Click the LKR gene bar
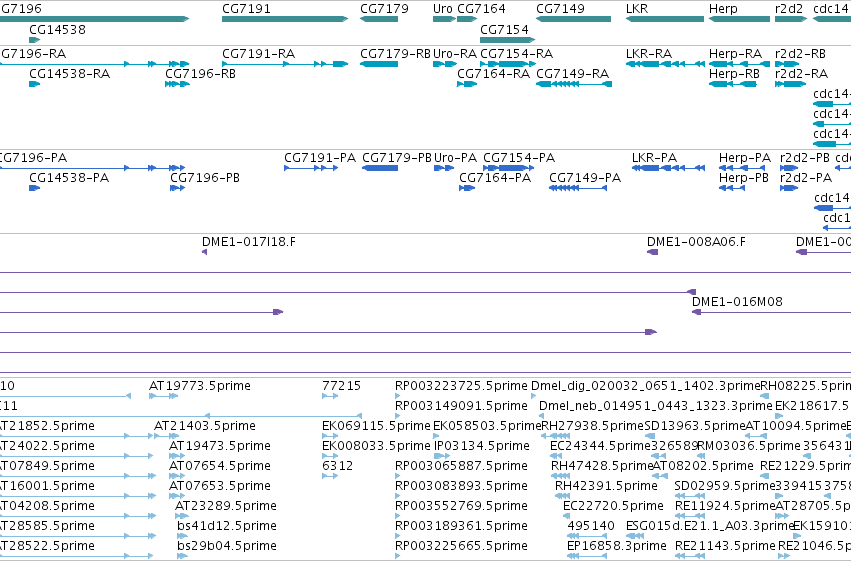Screen dimensions: 851x561 [x=665, y=19]
